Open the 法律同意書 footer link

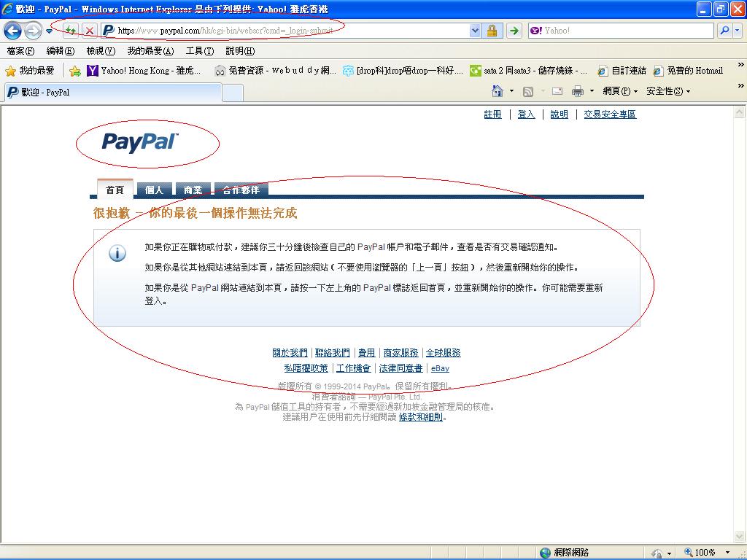click(400, 368)
